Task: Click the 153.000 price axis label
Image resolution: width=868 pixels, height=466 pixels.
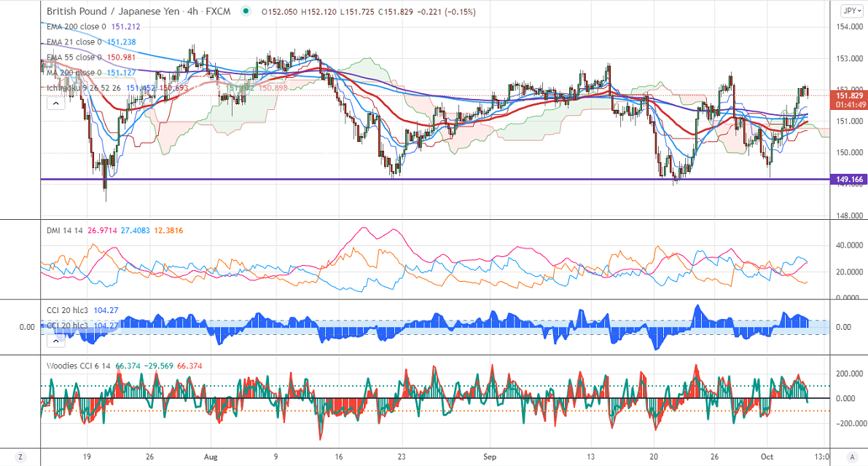Action: [849, 58]
